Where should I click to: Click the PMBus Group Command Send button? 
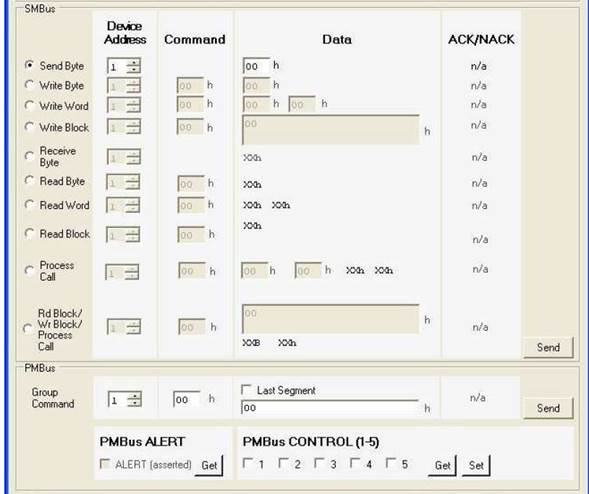pyautogui.click(x=548, y=408)
